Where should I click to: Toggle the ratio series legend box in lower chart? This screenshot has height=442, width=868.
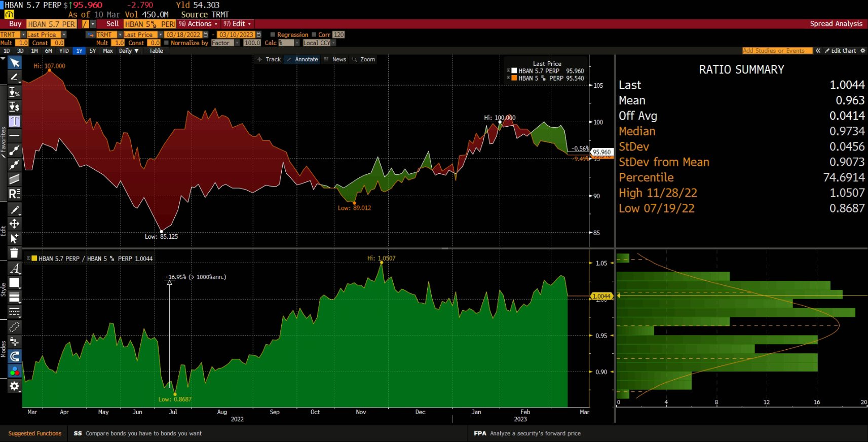(x=34, y=259)
